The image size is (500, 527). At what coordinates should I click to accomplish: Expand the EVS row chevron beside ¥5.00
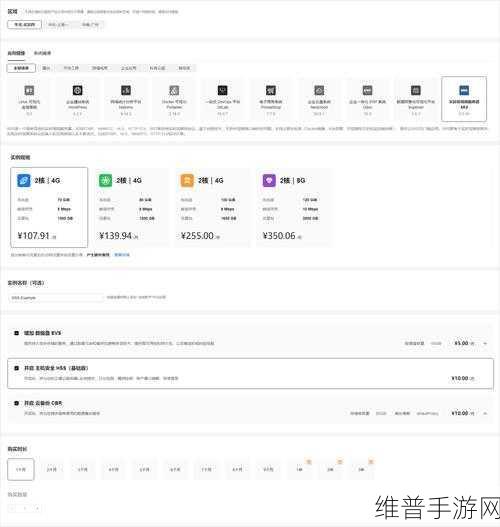tap(485, 343)
